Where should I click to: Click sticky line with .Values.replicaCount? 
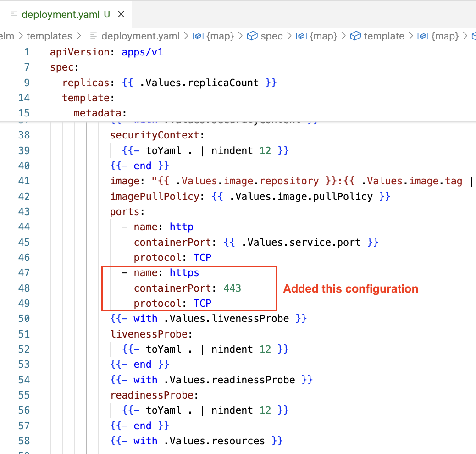(169, 83)
